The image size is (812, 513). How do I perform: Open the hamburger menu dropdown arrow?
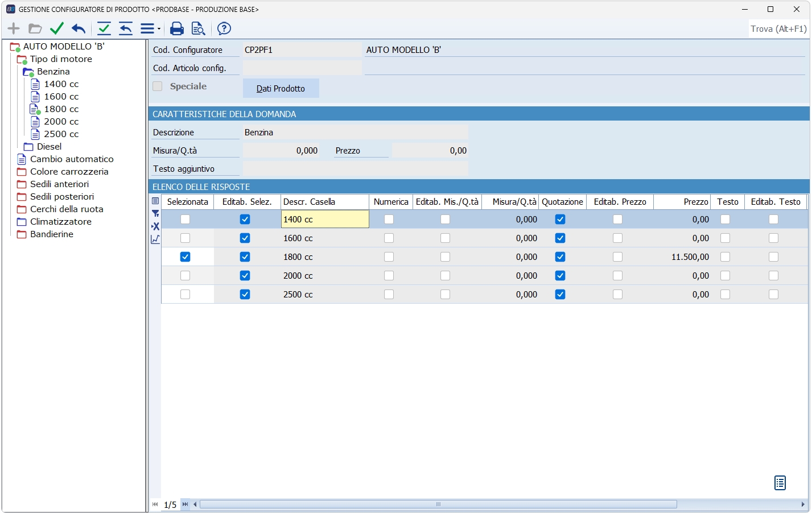point(159,28)
